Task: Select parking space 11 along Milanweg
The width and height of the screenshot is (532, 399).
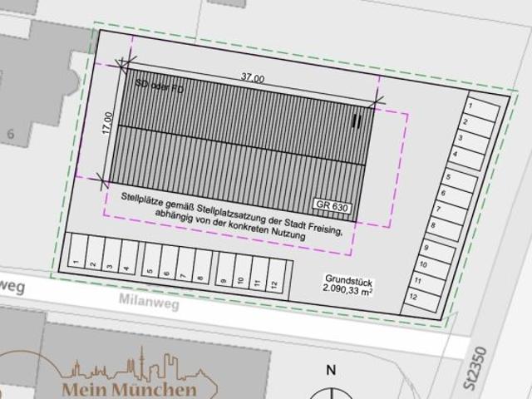Action: pos(259,274)
